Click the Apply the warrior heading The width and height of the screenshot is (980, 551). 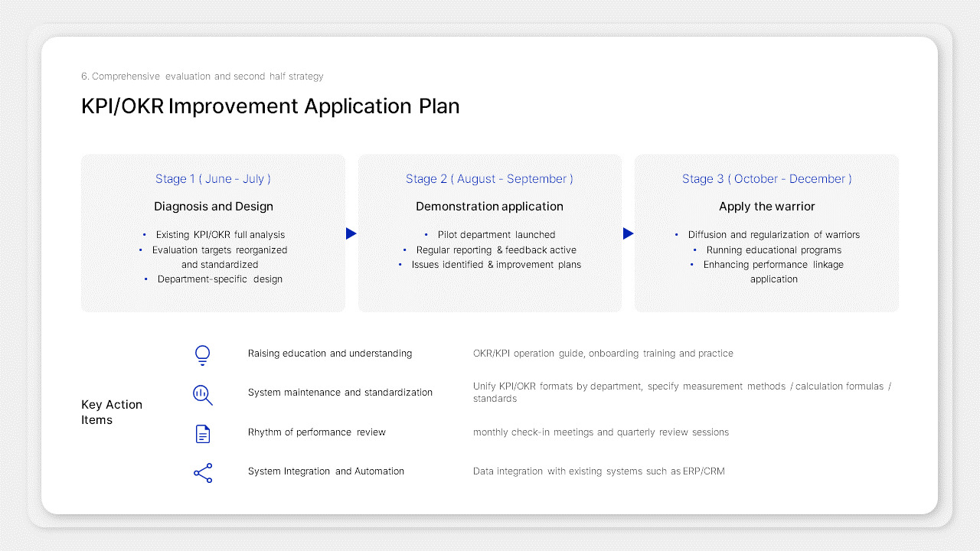[767, 206]
